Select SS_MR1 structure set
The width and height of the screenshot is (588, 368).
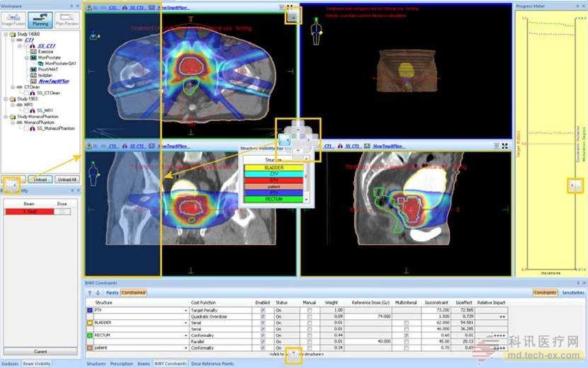(45, 110)
